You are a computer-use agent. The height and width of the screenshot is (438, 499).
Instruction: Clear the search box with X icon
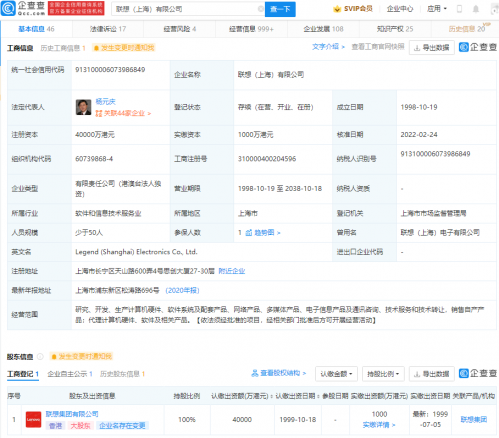pos(261,9)
